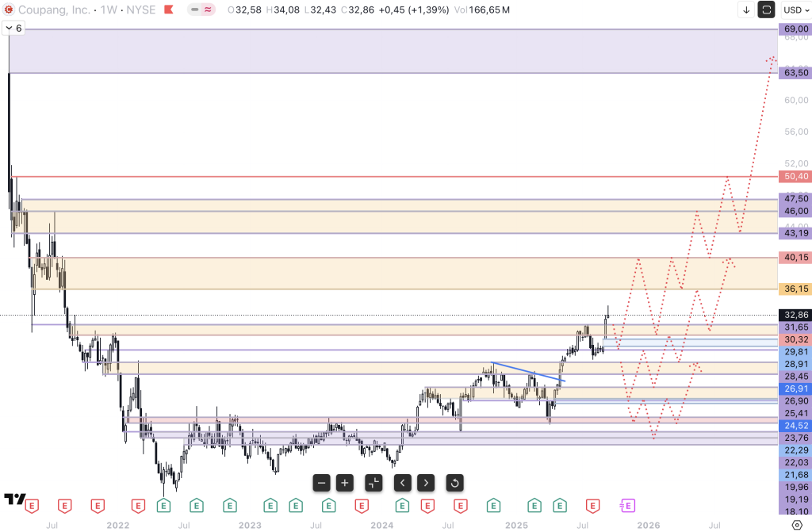Click the zoom in plus button

[x=344, y=482]
